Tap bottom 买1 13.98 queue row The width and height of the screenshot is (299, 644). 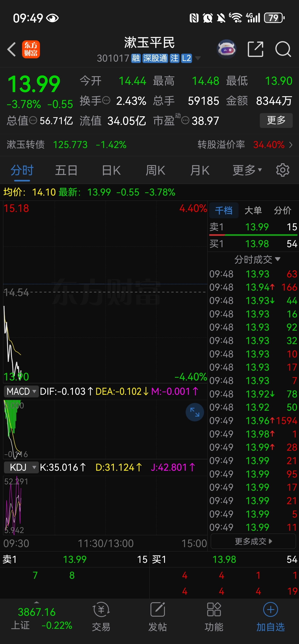tap(224, 559)
